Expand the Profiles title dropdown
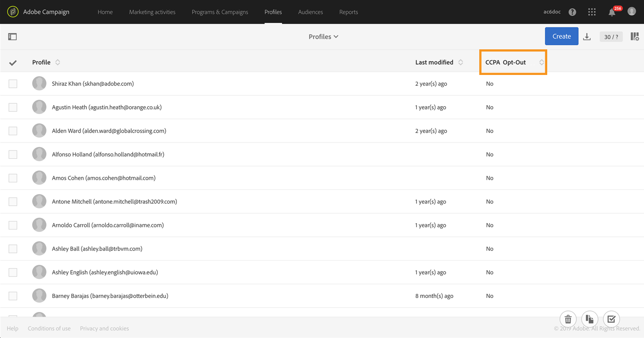 (x=323, y=37)
